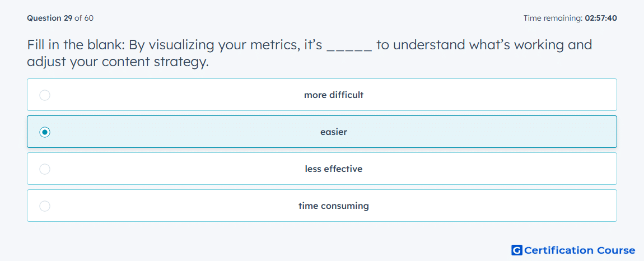Select the 'easier' radio button

pyautogui.click(x=45, y=132)
